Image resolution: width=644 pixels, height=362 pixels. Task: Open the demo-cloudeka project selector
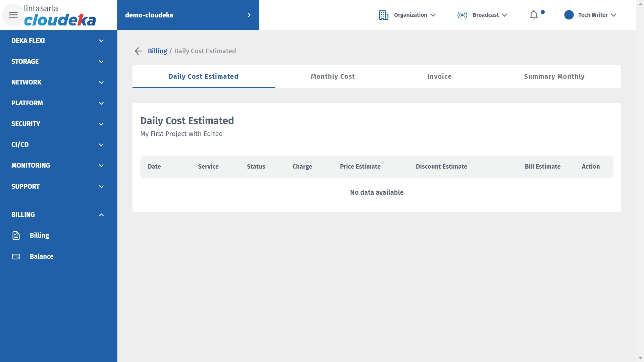tap(188, 15)
